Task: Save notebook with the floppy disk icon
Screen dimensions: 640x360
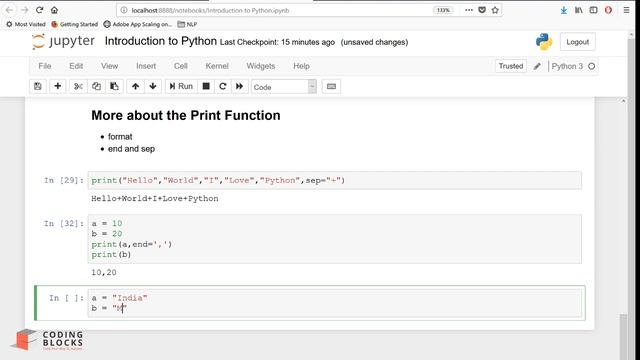Action: click(38, 87)
